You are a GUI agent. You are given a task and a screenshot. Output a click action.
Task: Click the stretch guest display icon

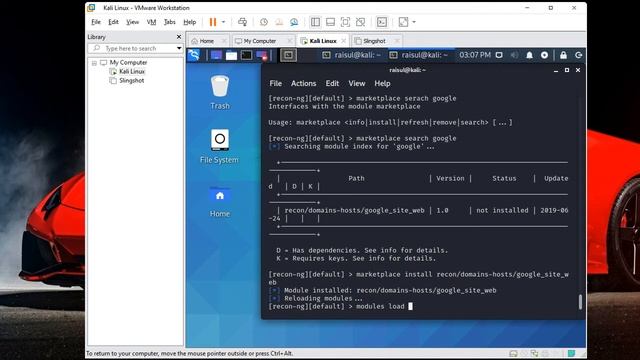coord(403,22)
